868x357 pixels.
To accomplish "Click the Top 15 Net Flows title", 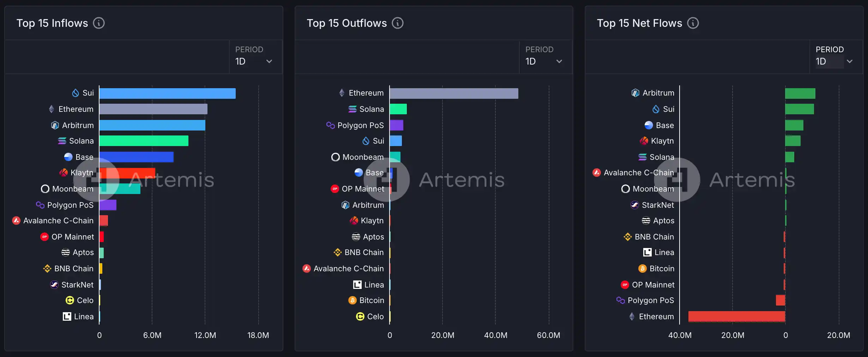I will point(639,23).
